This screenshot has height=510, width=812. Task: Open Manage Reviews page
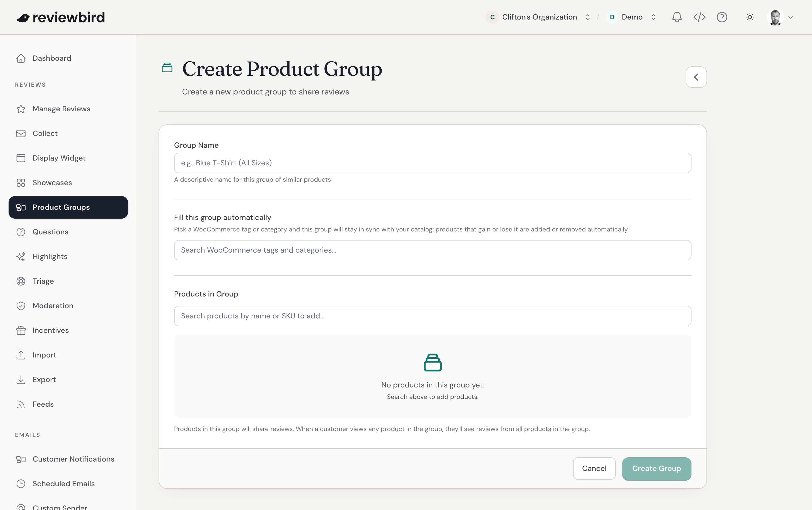tap(68, 109)
